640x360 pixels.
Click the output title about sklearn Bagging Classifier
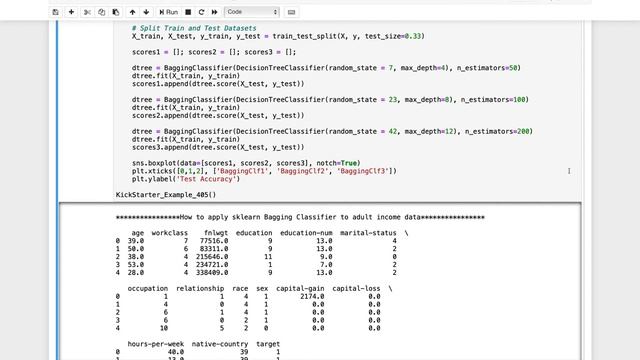(x=300, y=218)
